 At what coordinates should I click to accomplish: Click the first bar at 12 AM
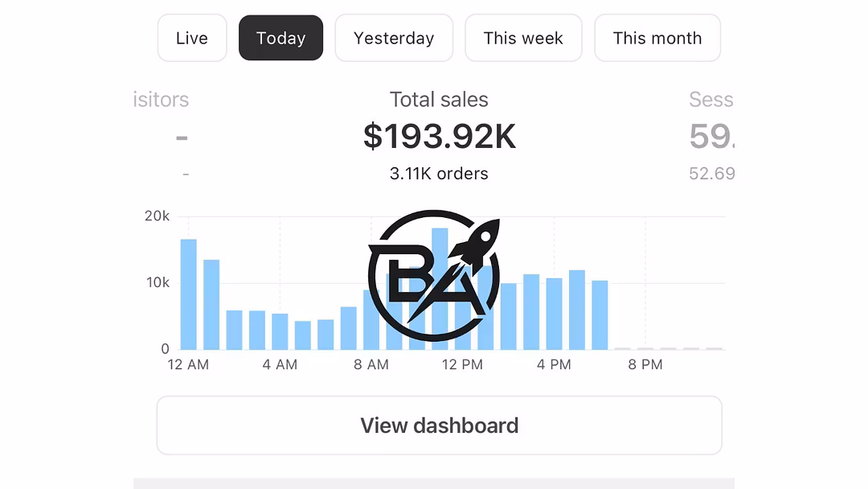pos(188,294)
